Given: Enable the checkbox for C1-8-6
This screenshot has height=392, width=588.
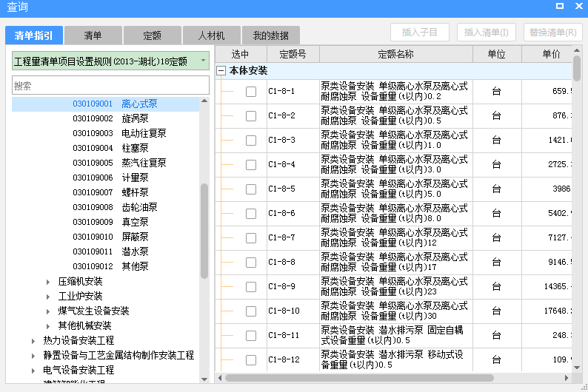Looking at the screenshot, I should click(x=251, y=214).
